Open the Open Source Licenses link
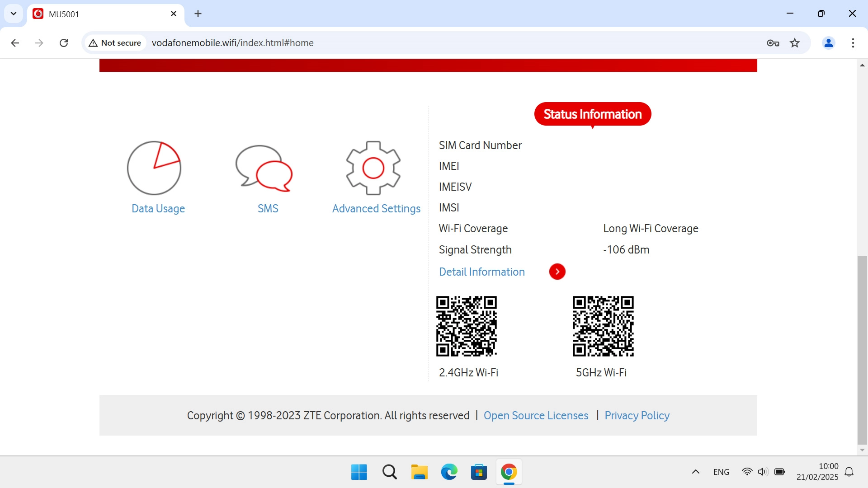This screenshot has width=868, height=488. [x=536, y=415]
